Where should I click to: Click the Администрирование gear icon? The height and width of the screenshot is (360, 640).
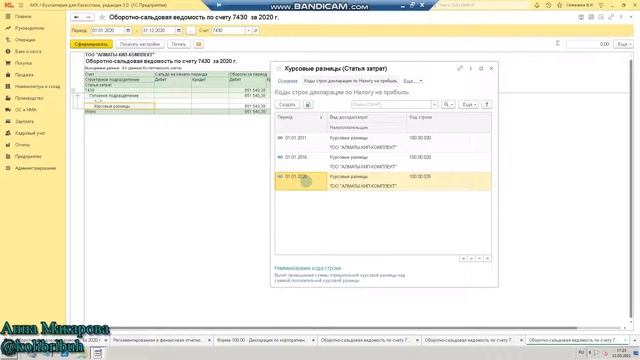tap(8, 168)
